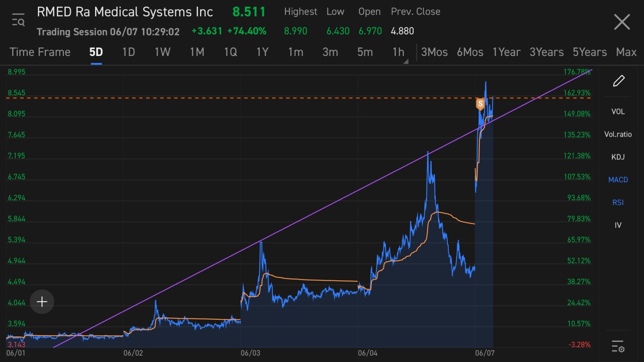Viewport: 644px width, 362px height.
Task: Tap the Low value 6.430
Action: (338, 31)
